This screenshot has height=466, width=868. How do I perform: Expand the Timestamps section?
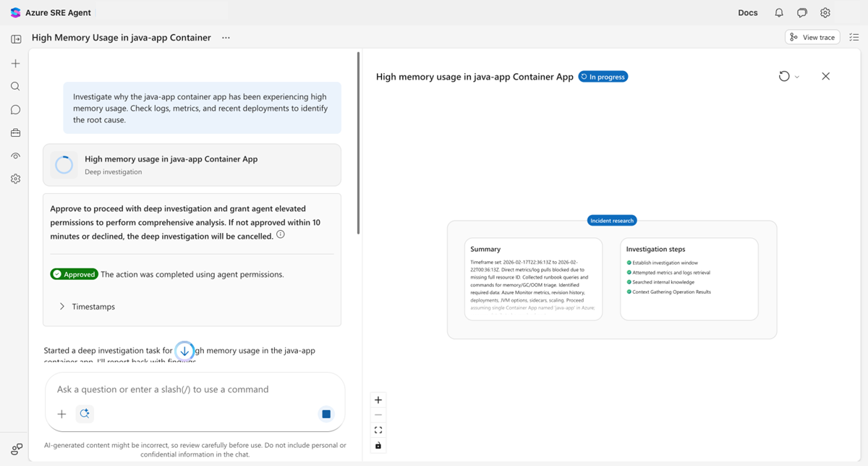(86, 307)
